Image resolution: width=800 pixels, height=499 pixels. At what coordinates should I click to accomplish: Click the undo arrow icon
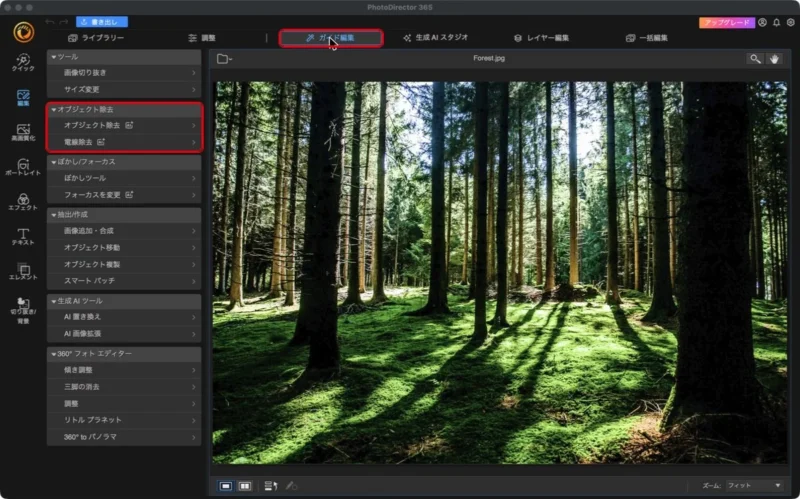click(50, 21)
